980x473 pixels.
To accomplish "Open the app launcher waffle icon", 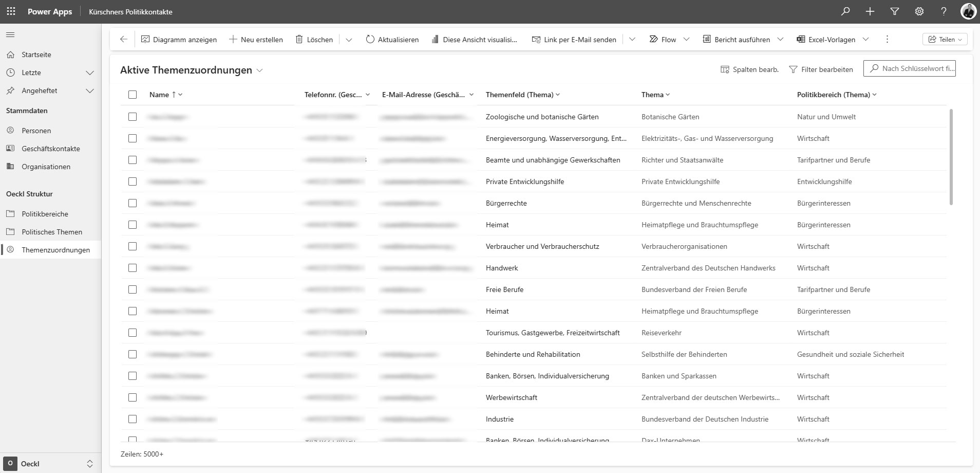I will [x=11, y=11].
